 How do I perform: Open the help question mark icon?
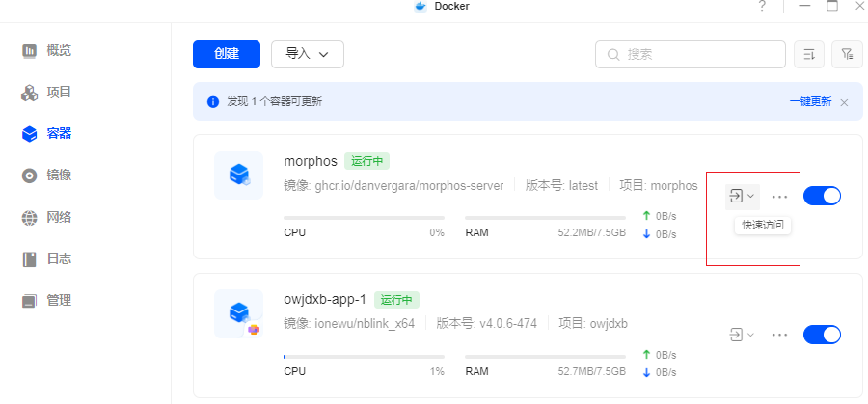tap(762, 6)
